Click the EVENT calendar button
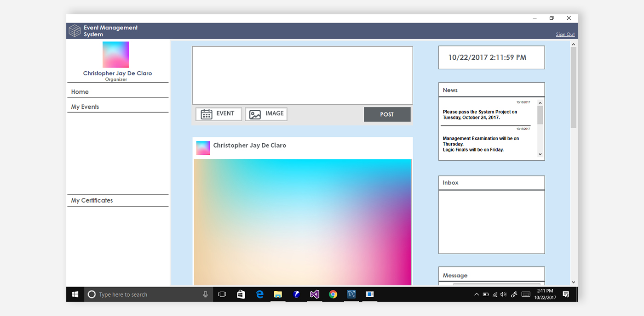The width and height of the screenshot is (644, 316). coord(218,114)
